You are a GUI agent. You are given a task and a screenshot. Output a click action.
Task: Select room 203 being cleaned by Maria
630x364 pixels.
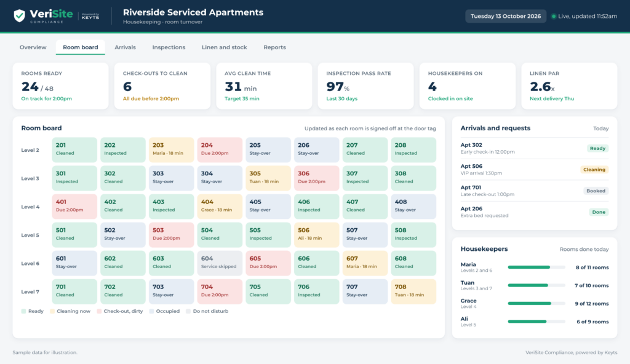pos(171,150)
